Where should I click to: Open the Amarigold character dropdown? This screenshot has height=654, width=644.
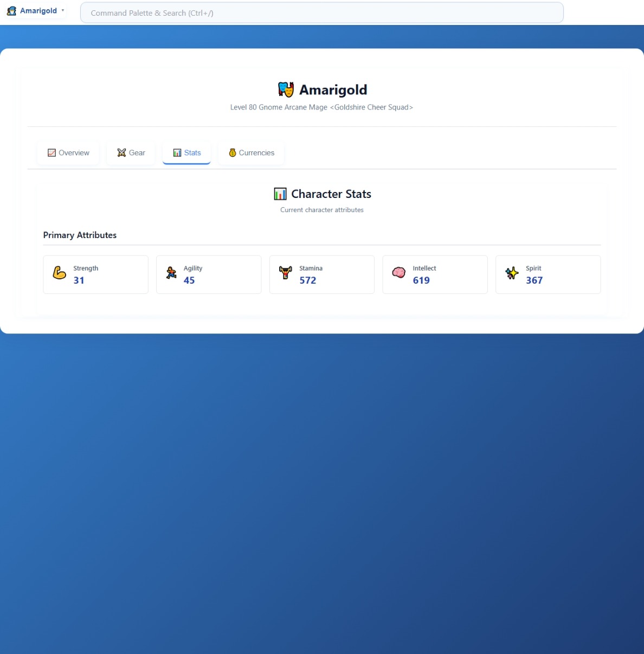tap(38, 11)
